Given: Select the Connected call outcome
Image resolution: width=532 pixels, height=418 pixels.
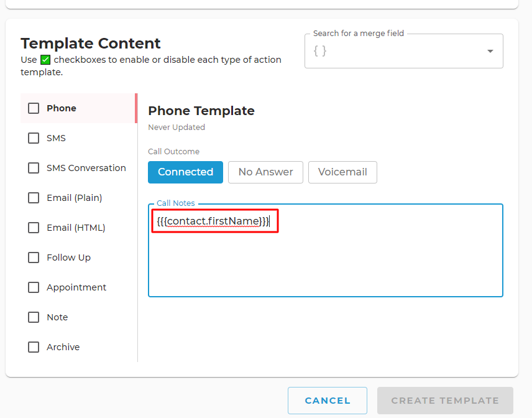Looking at the screenshot, I should click(186, 172).
